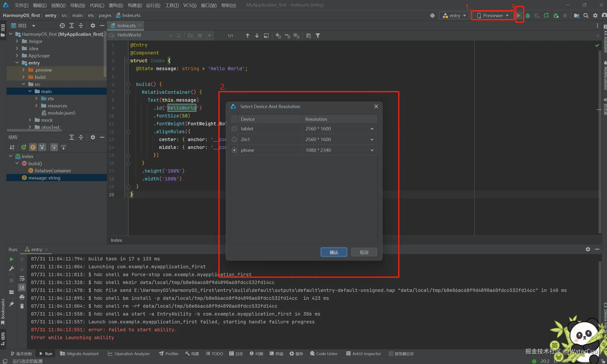
Task: Jump to previous occurrence with the up arrow
Action: point(247,36)
